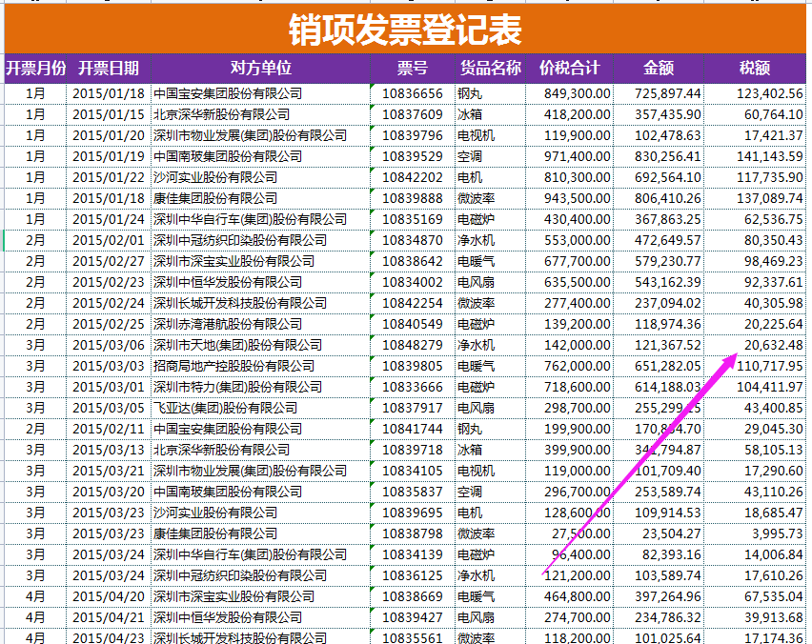Select total amount 139,200.00
Viewport: 812px width, 644px height.
click(570, 324)
